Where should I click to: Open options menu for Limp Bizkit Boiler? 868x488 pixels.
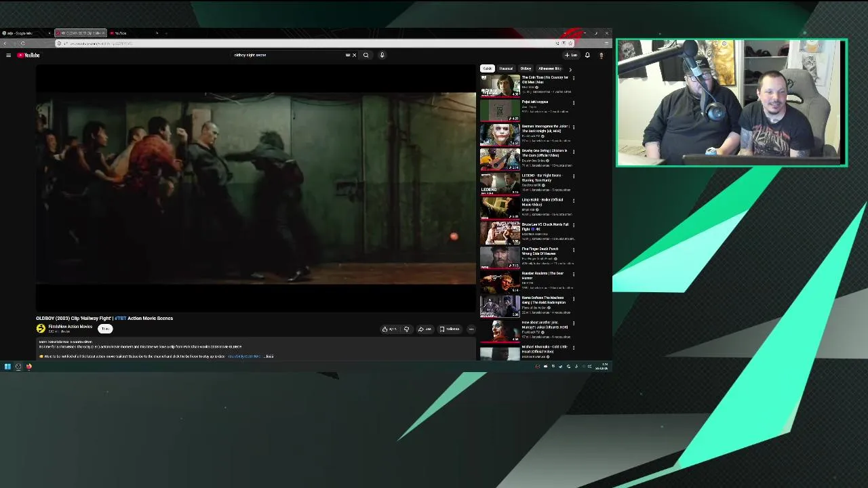(574, 200)
